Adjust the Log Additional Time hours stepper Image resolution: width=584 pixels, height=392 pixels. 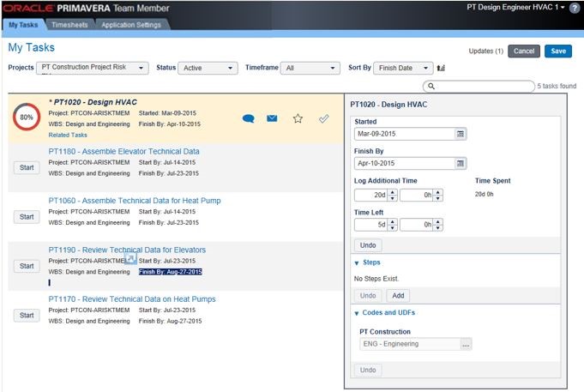coord(438,195)
